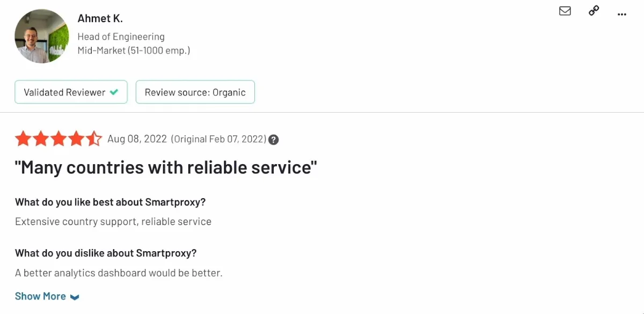The image size is (644, 314).
Task: Click the half-filled fifth rating star
Action: tap(93, 139)
